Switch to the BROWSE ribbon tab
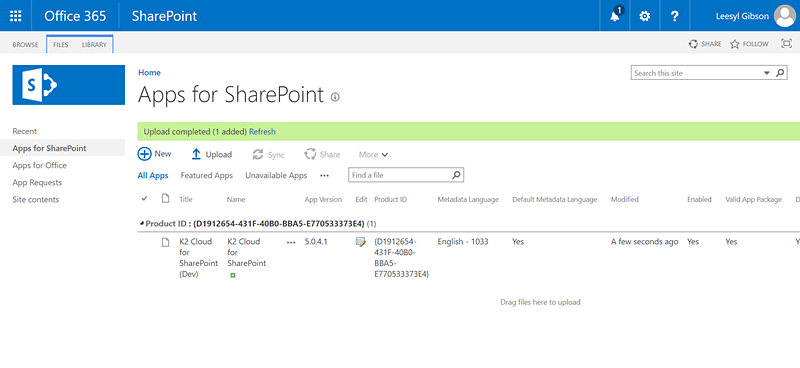 pos(26,45)
